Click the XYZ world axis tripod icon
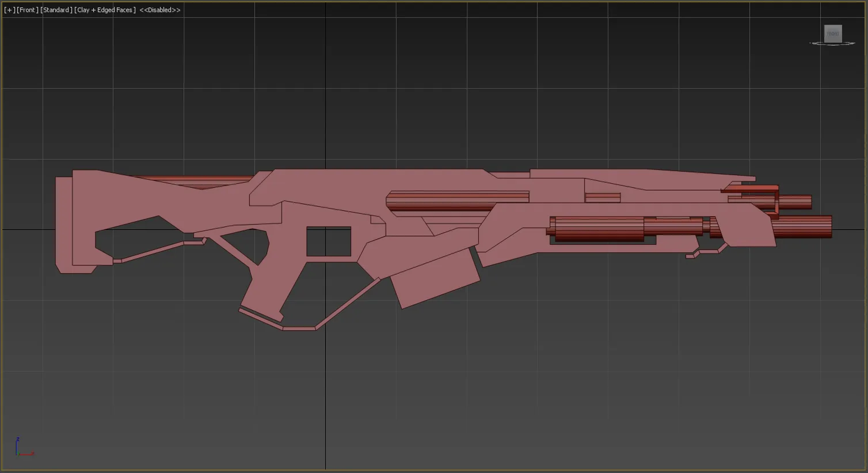868x473 pixels. (24, 447)
